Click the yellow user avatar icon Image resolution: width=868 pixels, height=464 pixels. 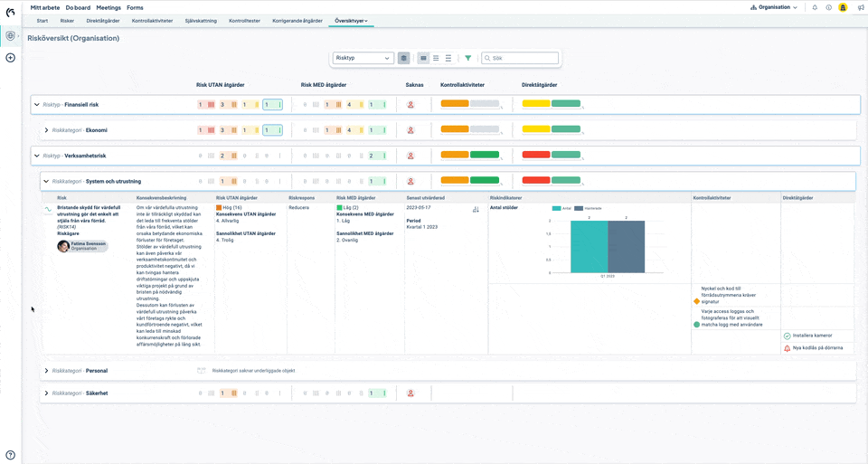(843, 7)
